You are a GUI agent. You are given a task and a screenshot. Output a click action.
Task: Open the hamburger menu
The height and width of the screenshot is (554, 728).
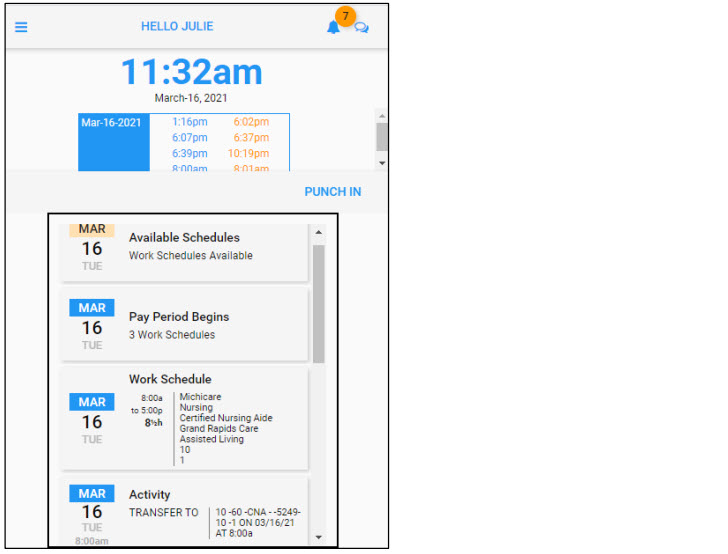point(21,27)
